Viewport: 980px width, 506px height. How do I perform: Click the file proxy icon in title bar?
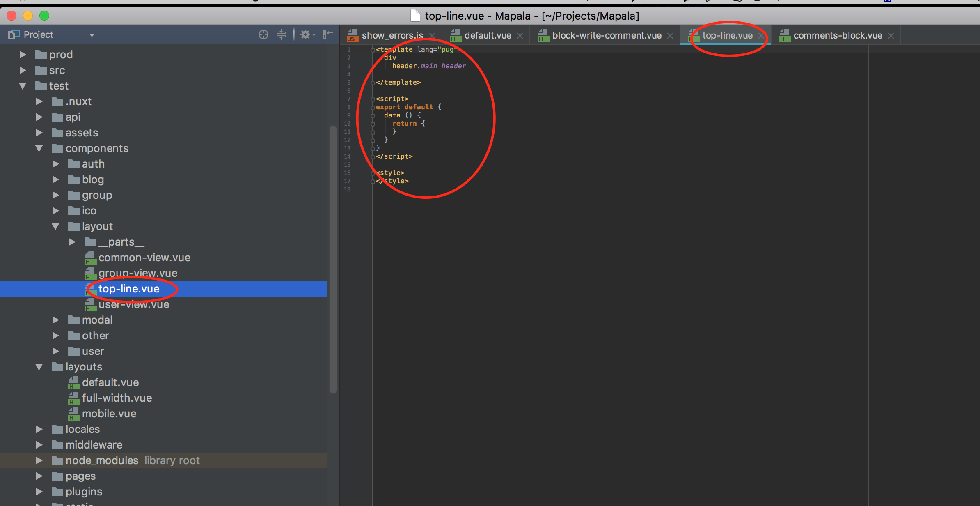point(415,16)
